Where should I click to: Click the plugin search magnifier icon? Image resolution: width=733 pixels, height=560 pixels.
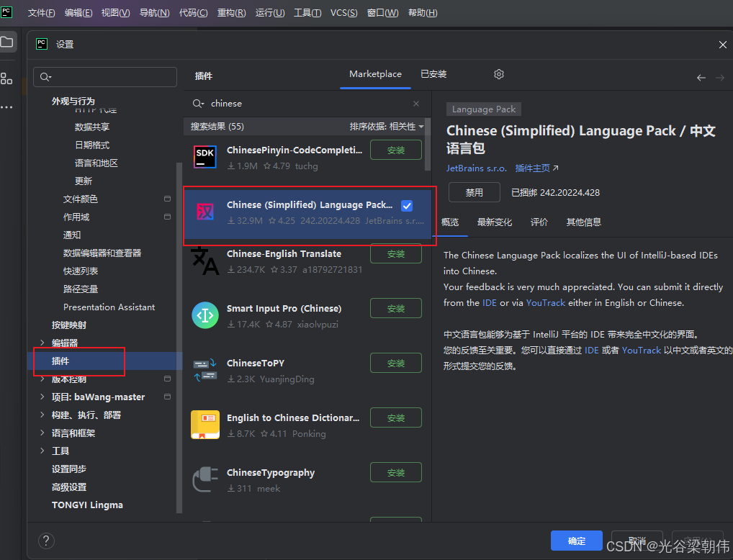coord(198,104)
